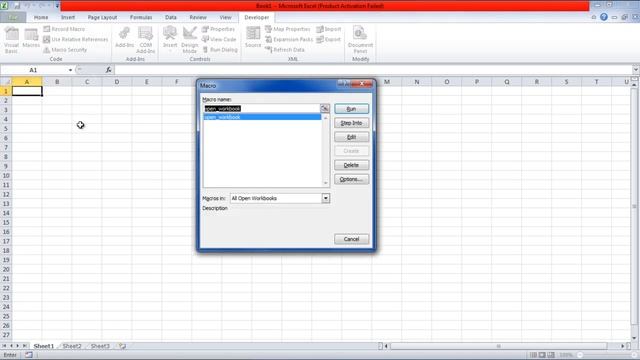640x360 pixels.
Task: Click Cancel in the Macro dialog
Action: [351, 239]
